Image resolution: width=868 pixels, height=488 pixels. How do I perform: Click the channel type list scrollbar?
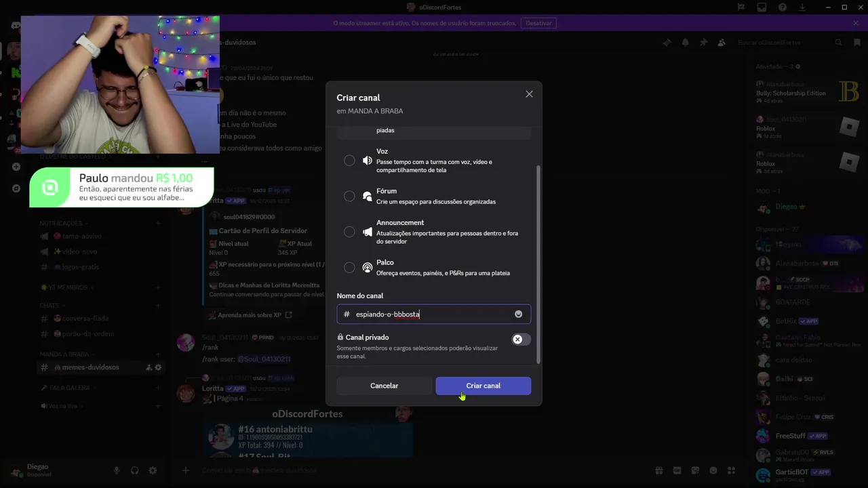tap(538, 264)
